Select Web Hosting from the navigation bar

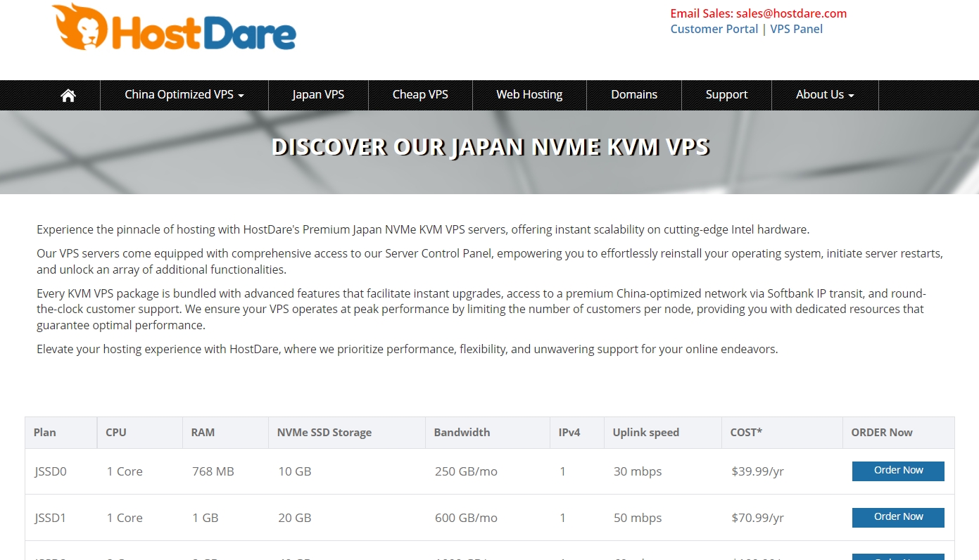[x=529, y=94]
